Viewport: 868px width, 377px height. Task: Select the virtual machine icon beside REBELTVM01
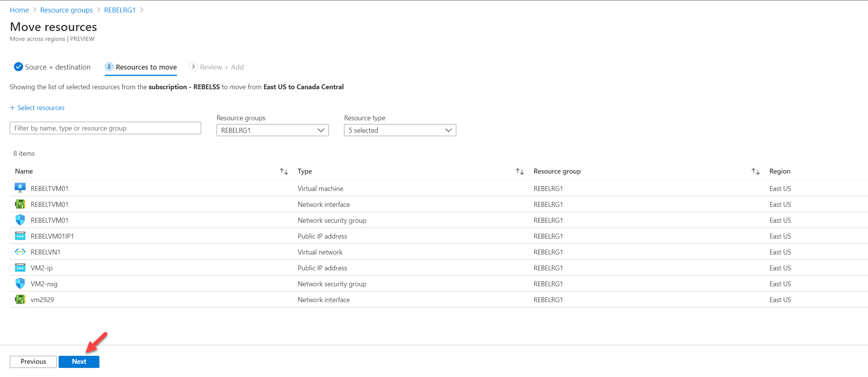(20, 188)
